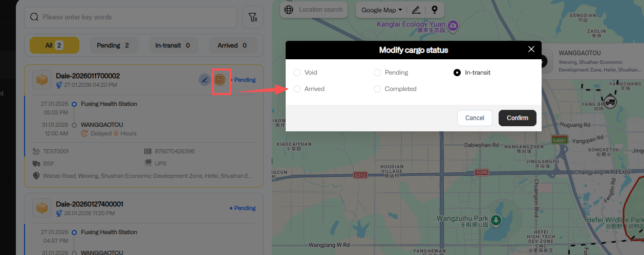Pick the Pending status radio option
644x255 pixels.
[x=377, y=73]
